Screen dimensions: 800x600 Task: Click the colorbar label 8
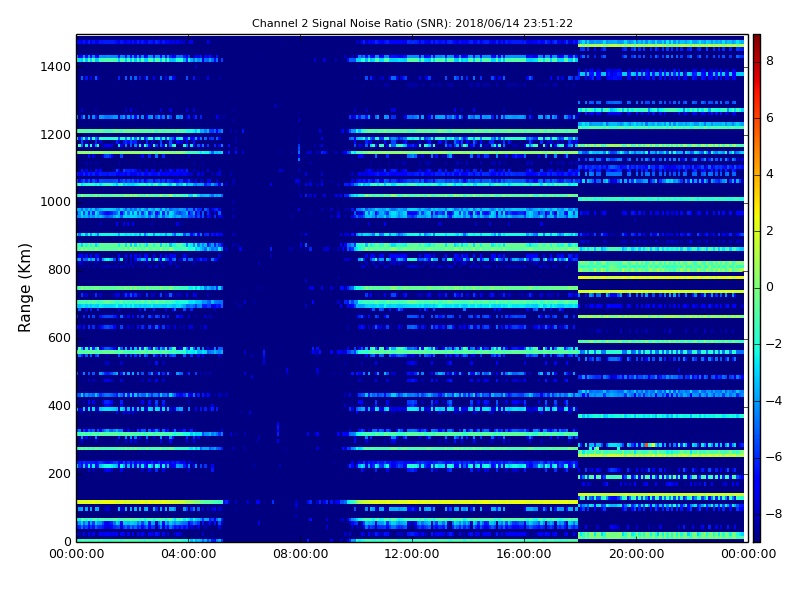pos(770,61)
